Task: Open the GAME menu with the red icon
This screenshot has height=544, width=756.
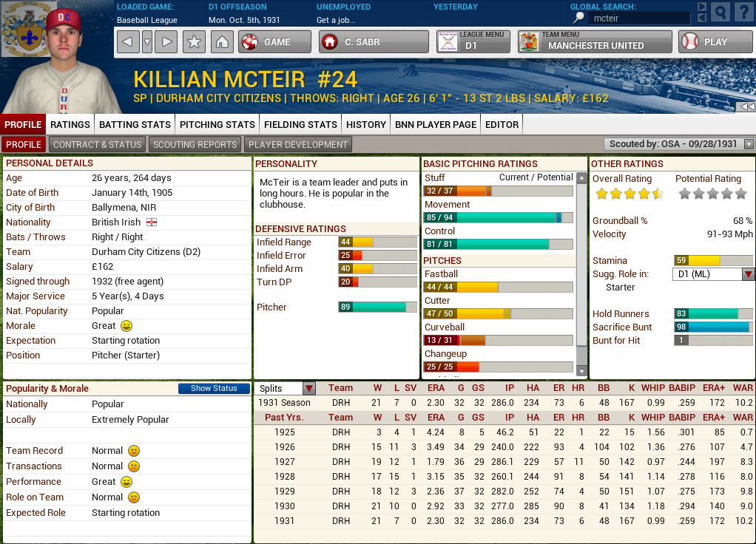Action: [274, 42]
